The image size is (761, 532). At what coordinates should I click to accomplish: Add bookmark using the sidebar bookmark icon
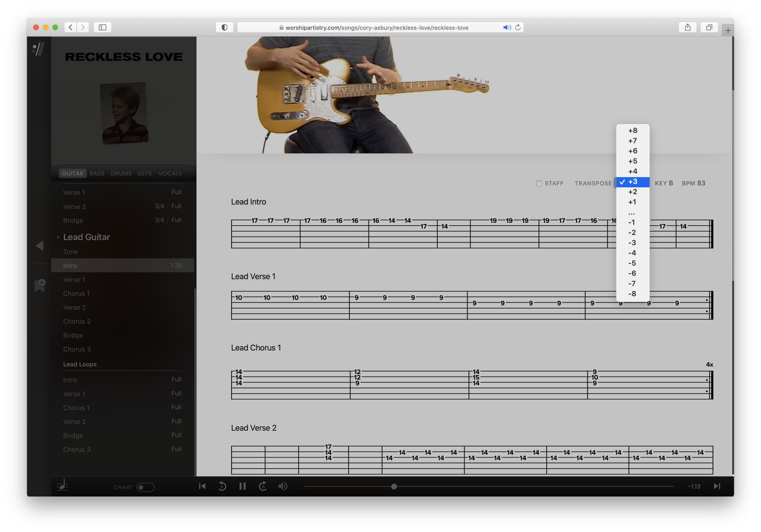coord(40,285)
